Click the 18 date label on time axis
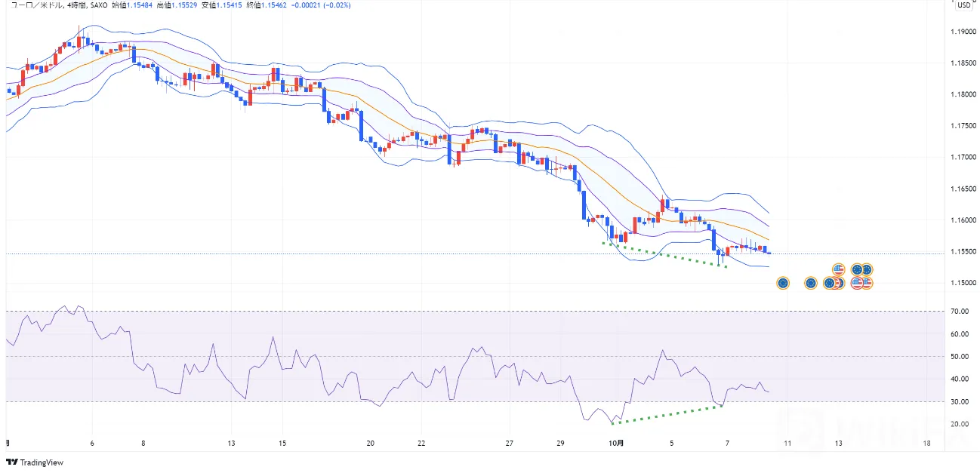980x473 pixels. pyautogui.click(x=926, y=444)
